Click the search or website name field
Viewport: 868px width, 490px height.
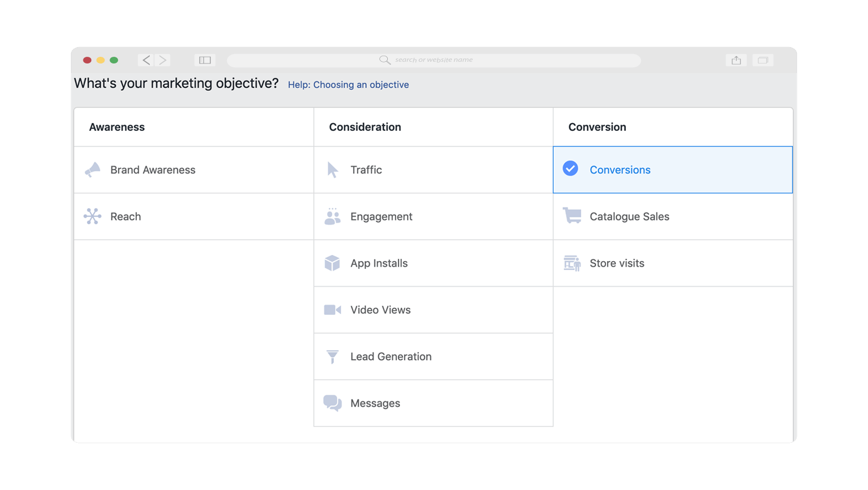pos(434,60)
